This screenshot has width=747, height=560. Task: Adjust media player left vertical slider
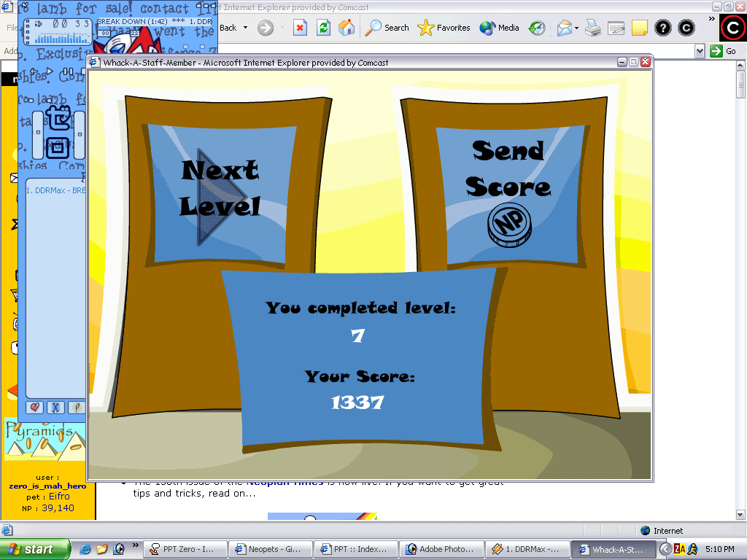pos(38,135)
